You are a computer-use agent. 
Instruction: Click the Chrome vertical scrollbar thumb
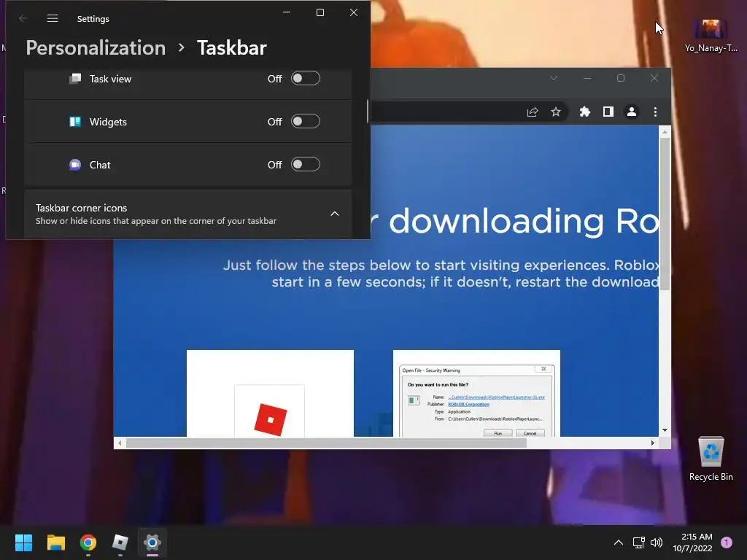point(665,214)
